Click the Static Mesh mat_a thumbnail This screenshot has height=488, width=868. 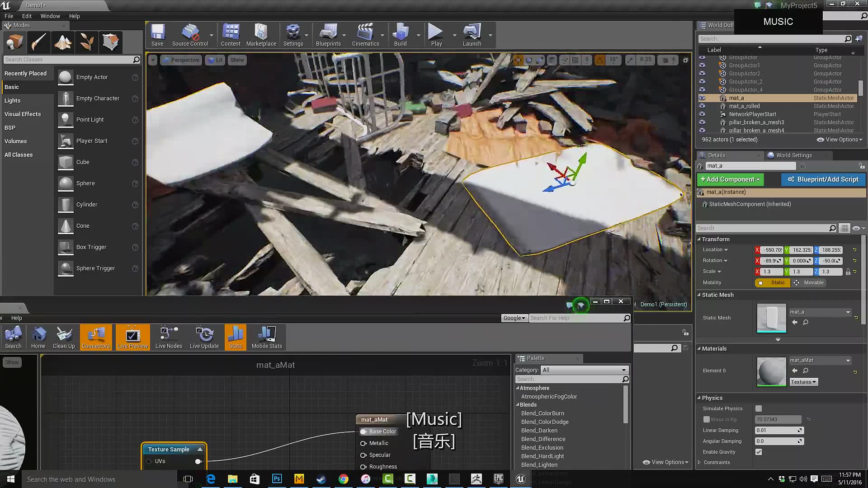pos(771,318)
